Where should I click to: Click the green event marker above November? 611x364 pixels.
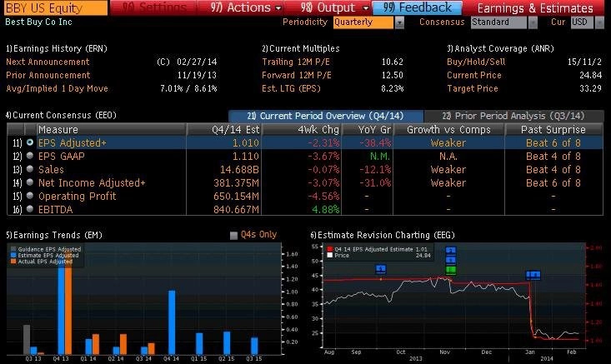[x=451, y=270]
